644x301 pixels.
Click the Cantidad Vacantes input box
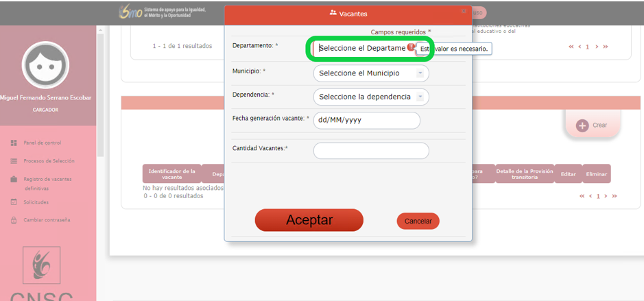(x=370, y=151)
